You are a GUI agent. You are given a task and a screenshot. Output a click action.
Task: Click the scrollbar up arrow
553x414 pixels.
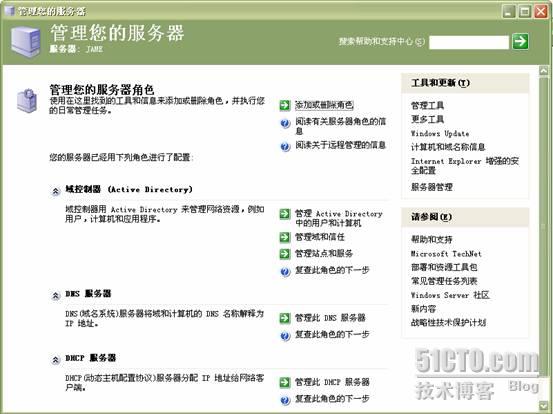coord(543,71)
